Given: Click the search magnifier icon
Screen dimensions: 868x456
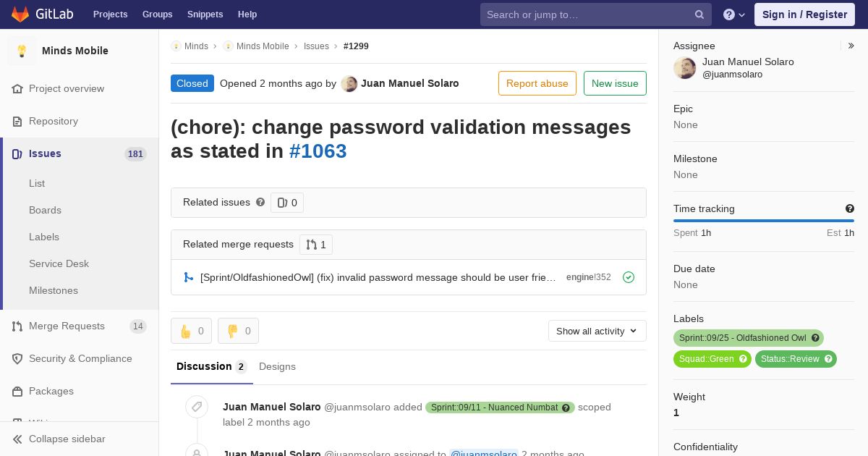Looking at the screenshot, I should click(699, 14).
